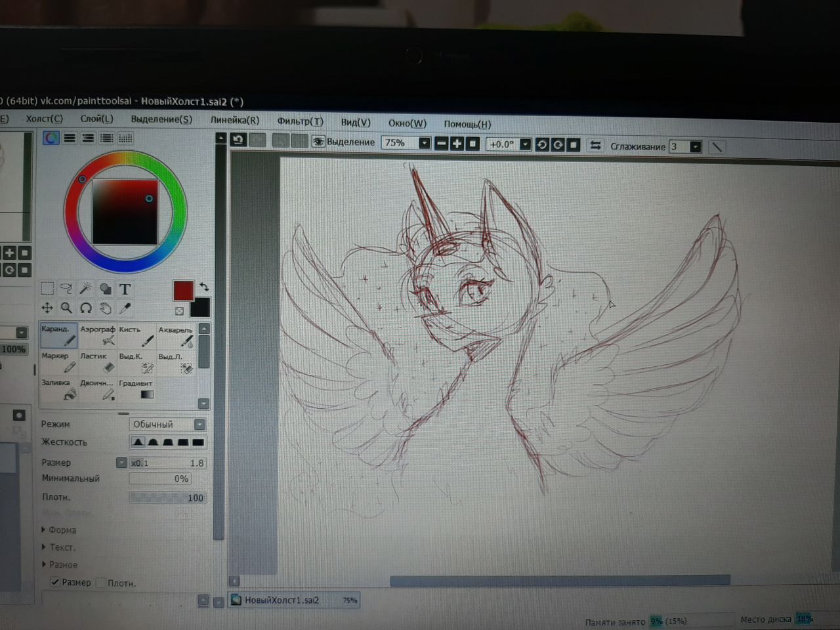Rotate canvas counterclockwise button
840x630 pixels.
coord(542,144)
